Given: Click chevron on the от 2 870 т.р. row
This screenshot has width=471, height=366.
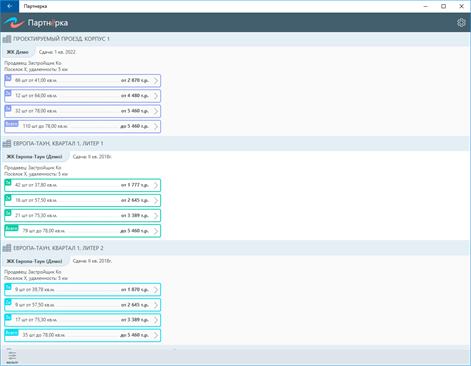Looking at the screenshot, I should click(156, 81).
